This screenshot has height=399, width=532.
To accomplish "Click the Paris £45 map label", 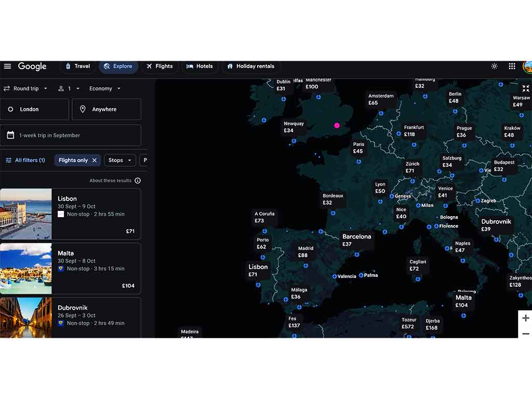I will coord(358,148).
